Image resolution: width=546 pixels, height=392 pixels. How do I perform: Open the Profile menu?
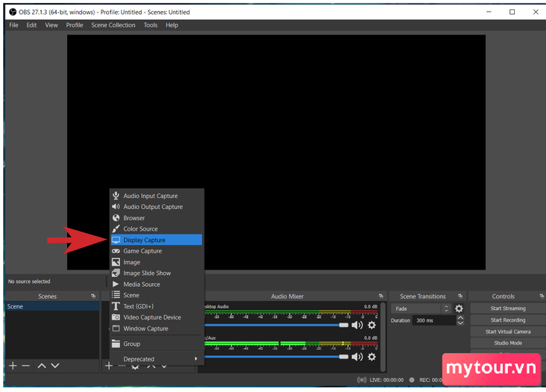coord(75,25)
